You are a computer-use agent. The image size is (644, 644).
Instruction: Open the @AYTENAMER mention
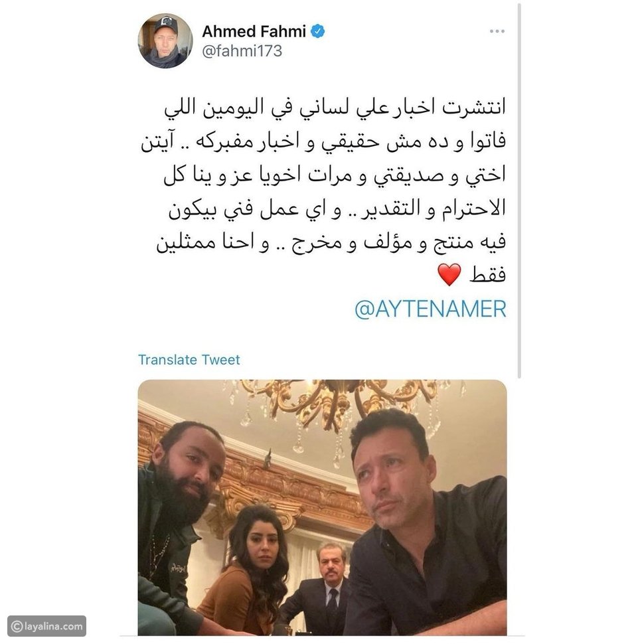(x=430, y=309)
